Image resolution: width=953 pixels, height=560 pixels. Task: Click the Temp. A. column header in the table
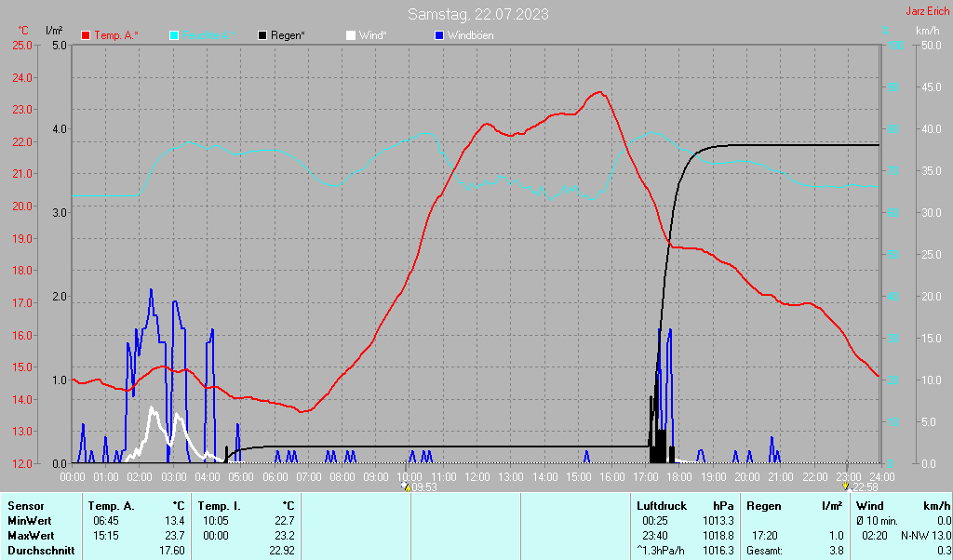click(x=112, y=506)
